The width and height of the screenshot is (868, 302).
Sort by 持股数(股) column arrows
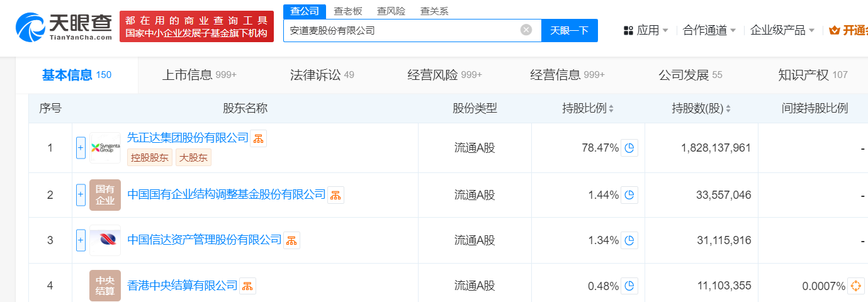tap(728, 109)
